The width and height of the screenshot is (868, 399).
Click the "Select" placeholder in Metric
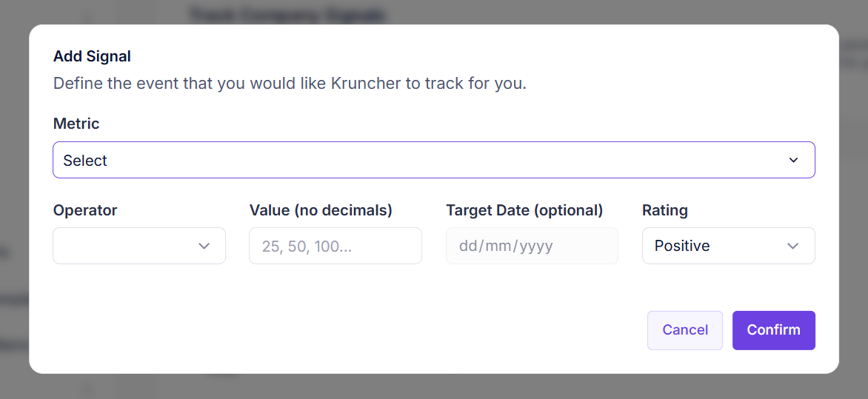[85, 161]
